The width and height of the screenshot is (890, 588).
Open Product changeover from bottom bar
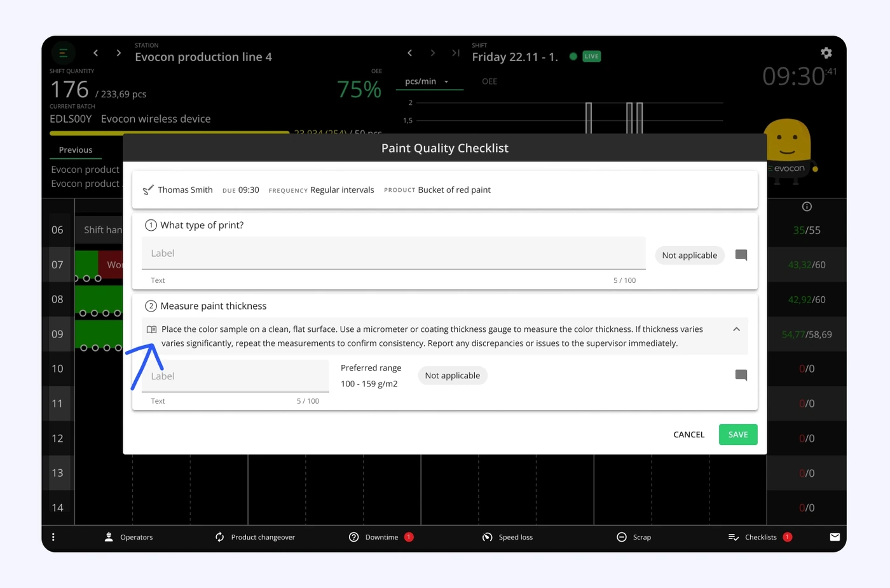[x=255, y=537]
